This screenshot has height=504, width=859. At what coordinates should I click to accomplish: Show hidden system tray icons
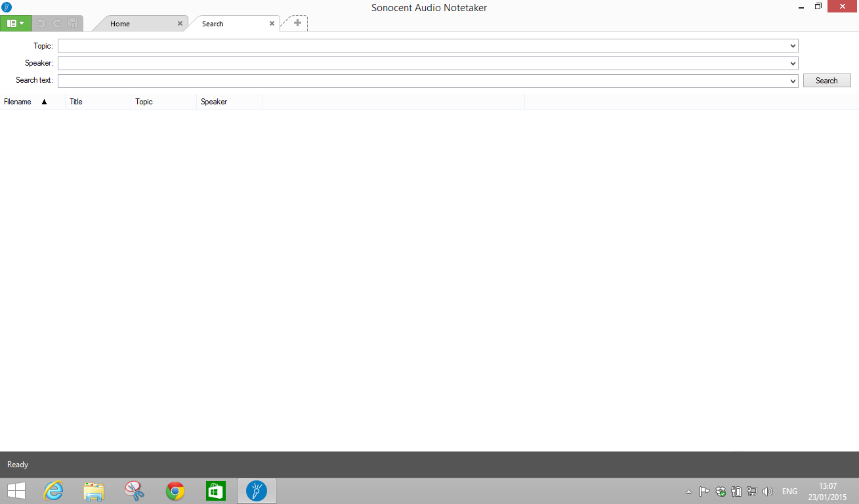point(688,492)
